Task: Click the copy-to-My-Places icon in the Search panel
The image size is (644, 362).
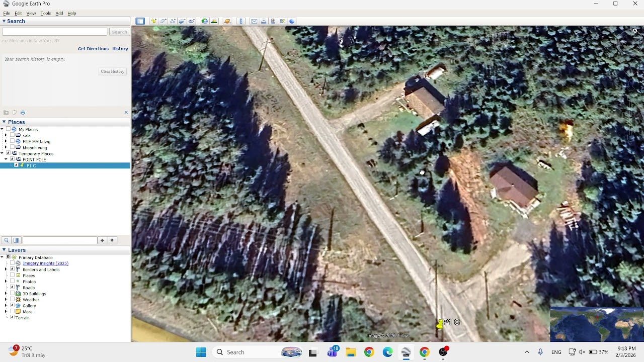Action: pyautogui.click(x=15, y=112)
